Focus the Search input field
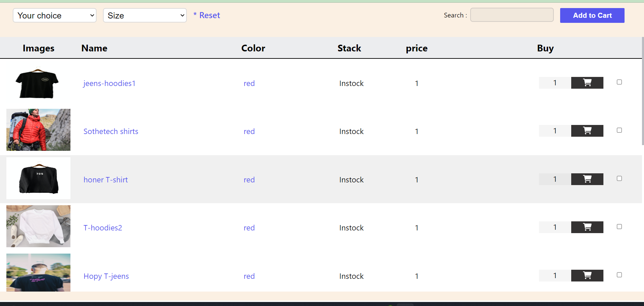 click(x=512, y=15)
